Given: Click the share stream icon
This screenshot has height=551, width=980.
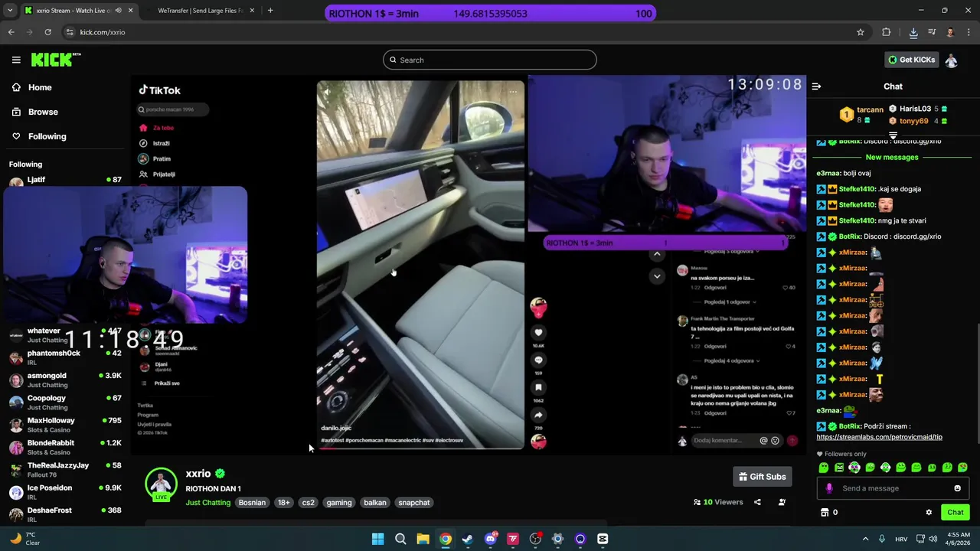Looking at the screenshot, I should point(757,502).
